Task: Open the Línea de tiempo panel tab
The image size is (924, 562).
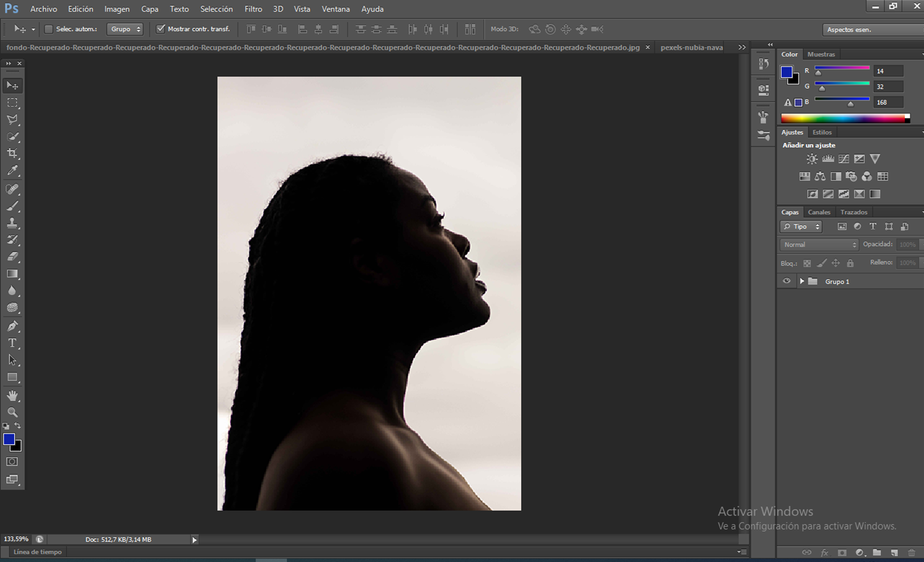Action: pyautogui.click(x=37, y=552)
